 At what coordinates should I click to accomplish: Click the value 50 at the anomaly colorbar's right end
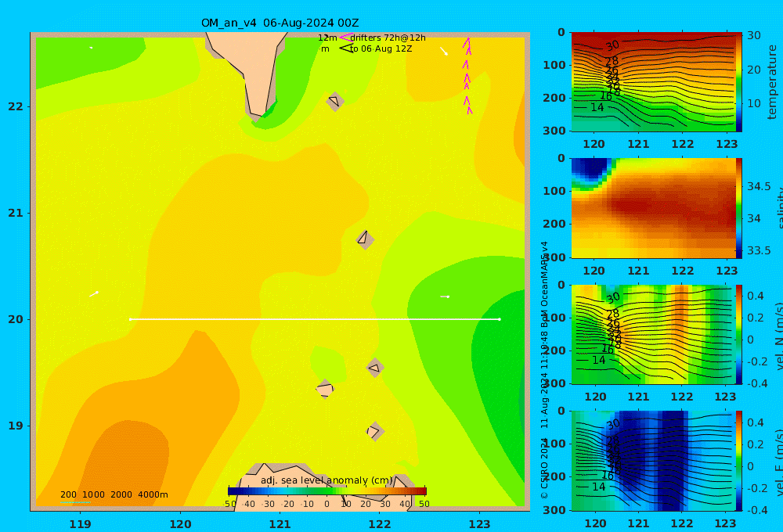[x=424, y=504]
